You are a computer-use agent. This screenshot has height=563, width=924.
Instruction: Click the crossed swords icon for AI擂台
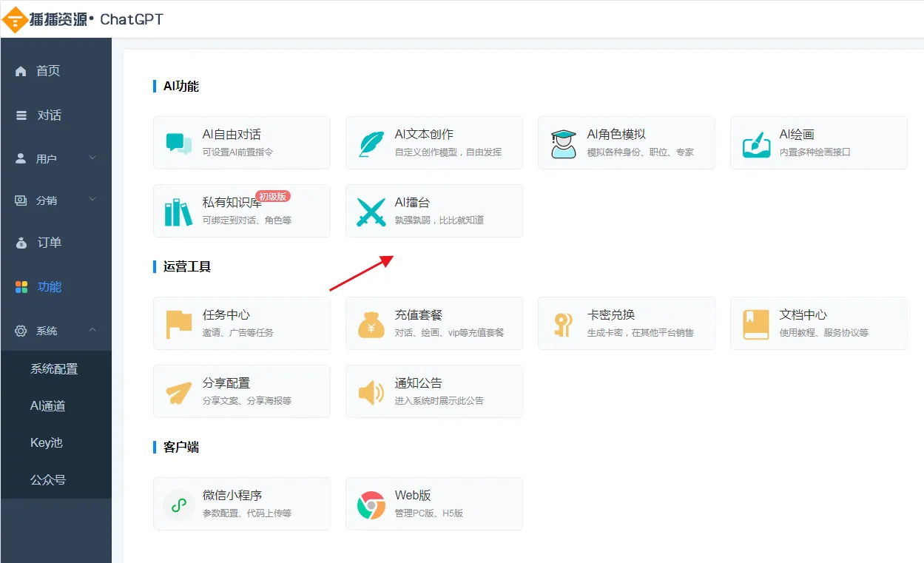coord(371,211)
